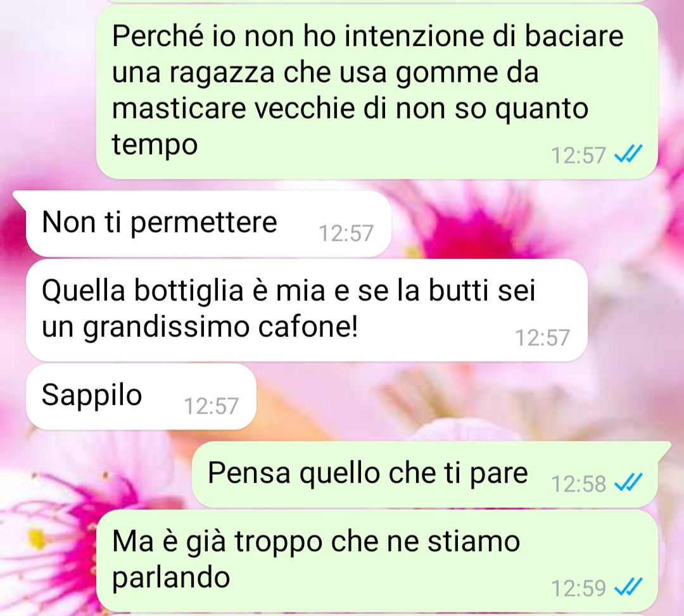This screenshot has width=684, height=616.
Task: Tap the 12:59 timestamp on the last message
Action: [x=578, y=588]
